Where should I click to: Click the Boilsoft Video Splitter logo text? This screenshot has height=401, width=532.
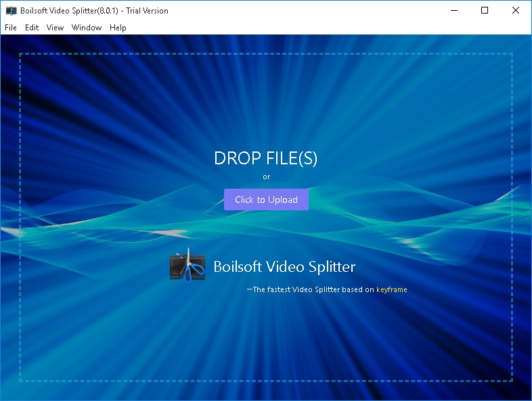pos(284,266)
